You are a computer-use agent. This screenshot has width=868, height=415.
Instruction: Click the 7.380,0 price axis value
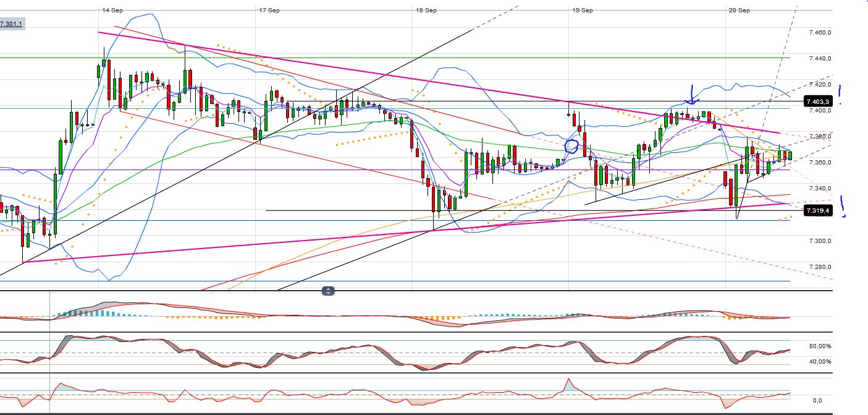click(819, 137)
